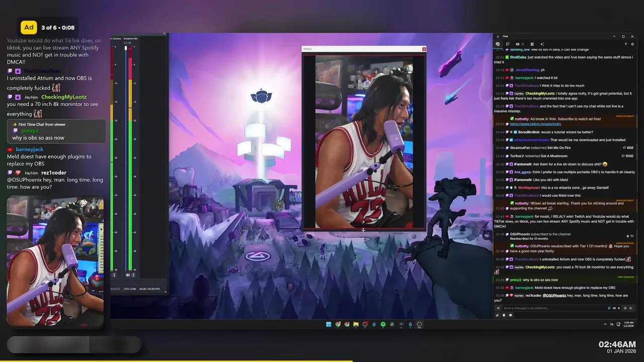
Task: Open the sparkle events tab in Chat
Action: (542, 44)
